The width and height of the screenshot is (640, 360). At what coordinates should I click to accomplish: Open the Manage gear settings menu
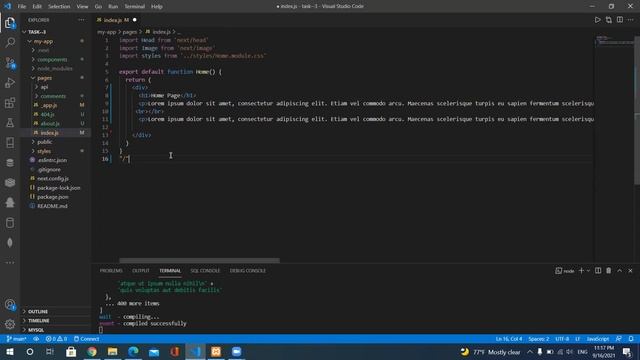10,324
